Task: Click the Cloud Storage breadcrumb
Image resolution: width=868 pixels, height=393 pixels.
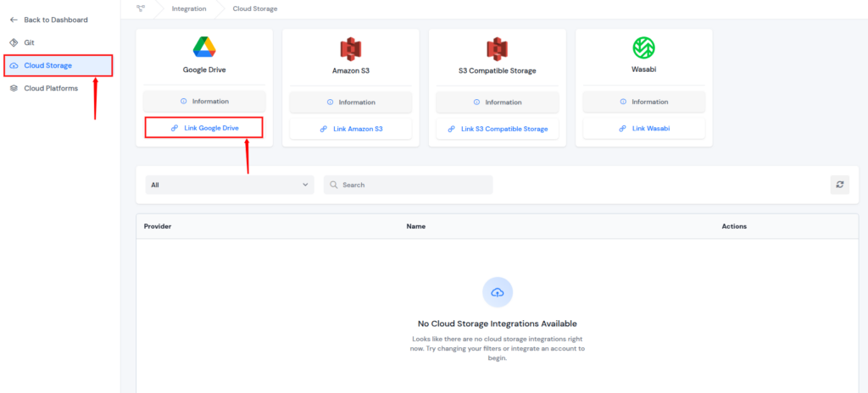Action: pos(255,8)
